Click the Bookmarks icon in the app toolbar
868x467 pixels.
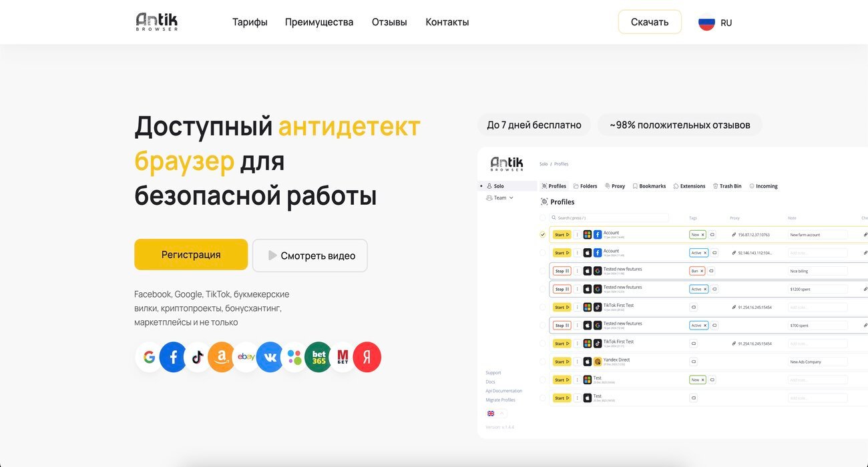point(649,185)
